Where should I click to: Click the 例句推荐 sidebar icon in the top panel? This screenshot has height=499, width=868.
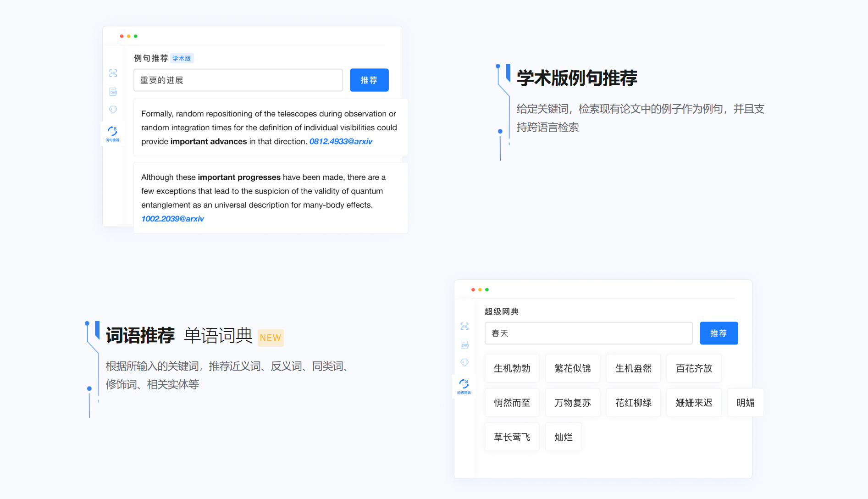(112, 133)
